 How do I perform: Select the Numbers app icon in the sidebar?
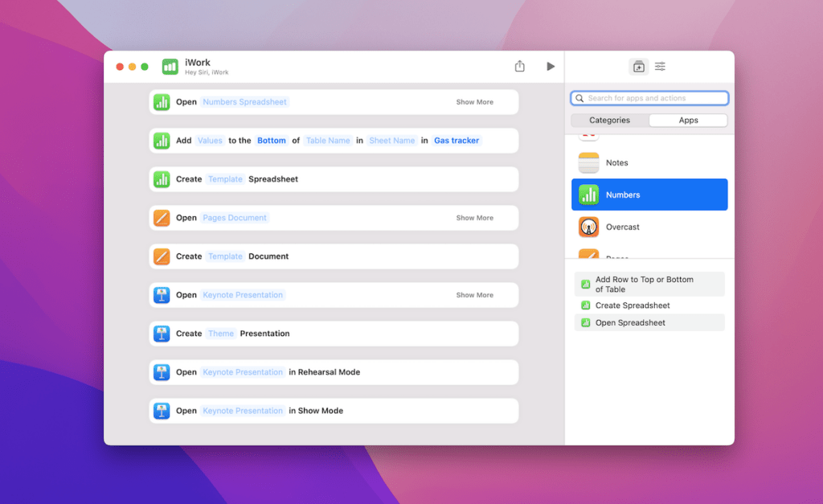coord(588,195)
